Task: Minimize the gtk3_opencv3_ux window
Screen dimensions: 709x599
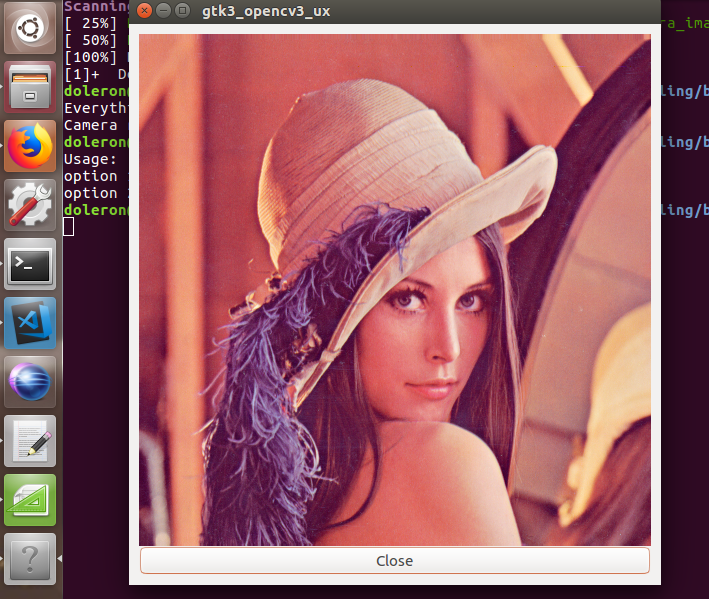Action: 163,10
